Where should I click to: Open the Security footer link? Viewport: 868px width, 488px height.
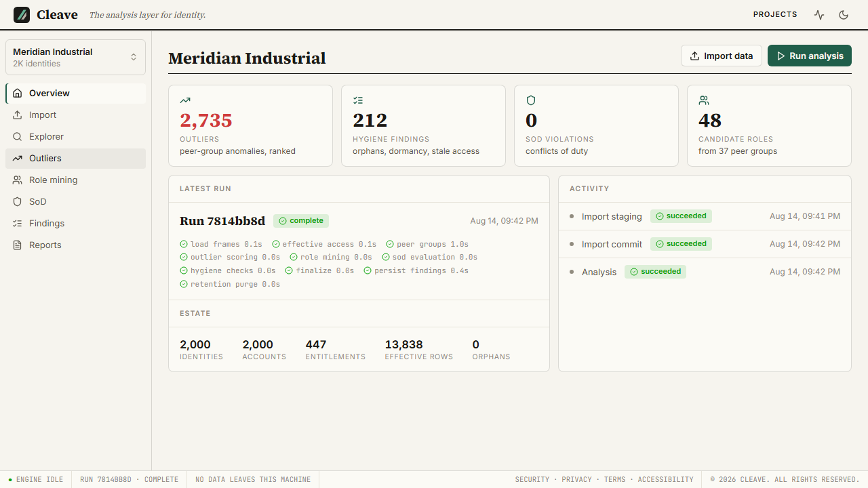532,480
